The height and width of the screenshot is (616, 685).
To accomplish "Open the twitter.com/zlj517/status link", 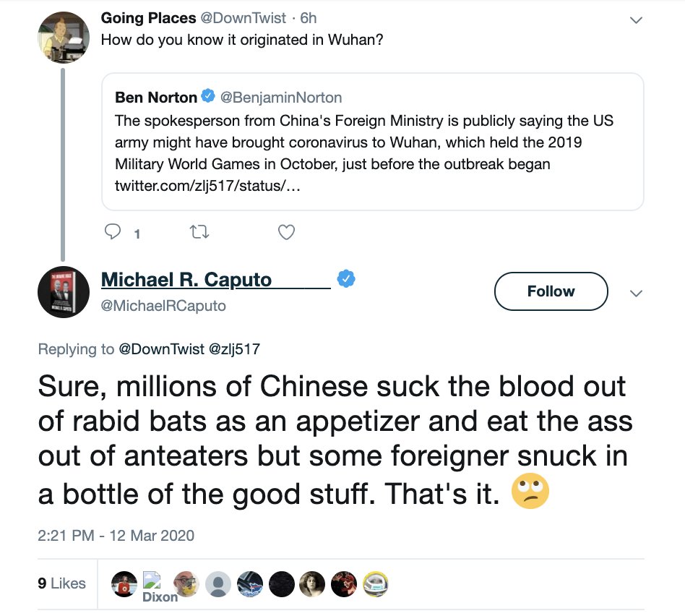I will (207, 186).
